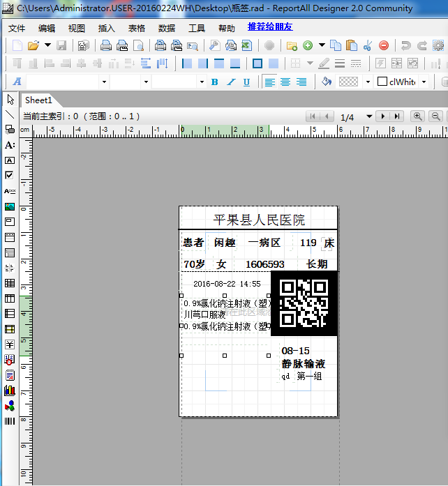Open the settings gear icon

438,45
